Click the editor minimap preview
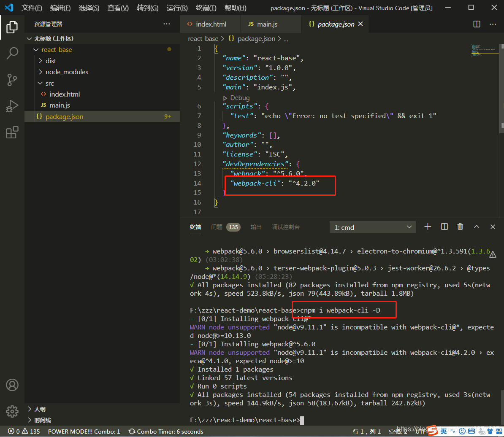 tap(485, 51)
